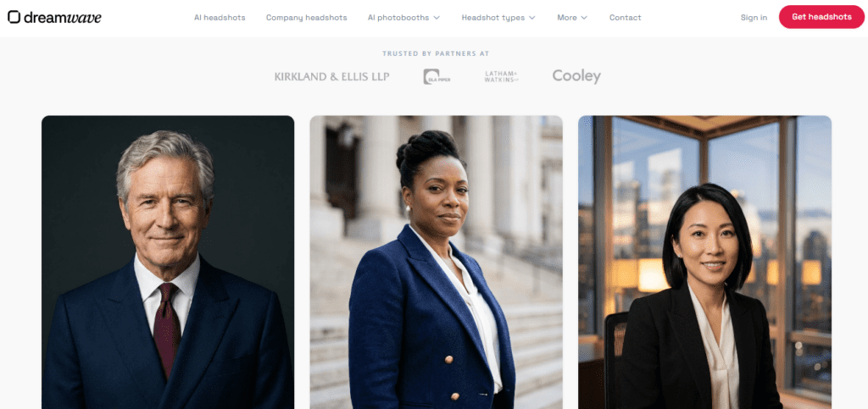This screenshot has height=409, width=868.
Task: Click the DLA Piper partner logo
Action: [437, 77]
